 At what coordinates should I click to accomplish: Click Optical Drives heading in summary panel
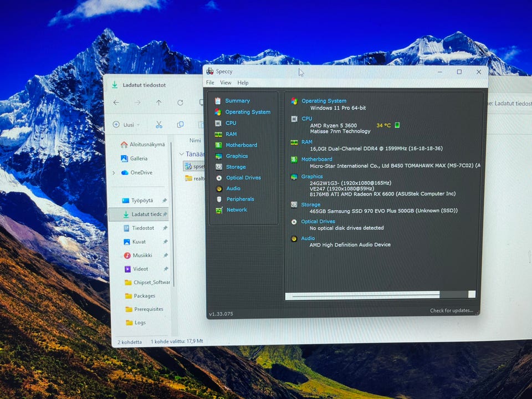(x=318, y=222)
